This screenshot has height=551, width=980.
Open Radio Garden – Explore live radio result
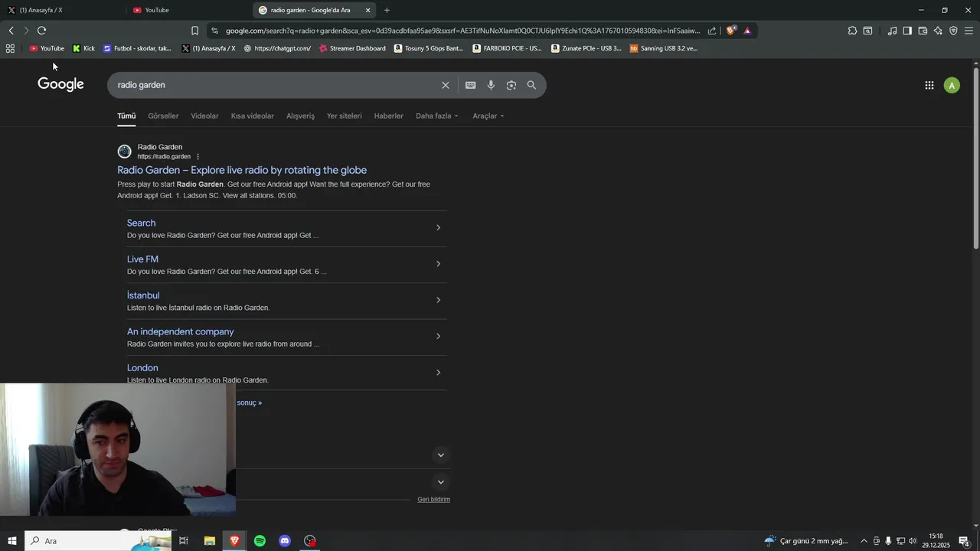point(242,170)
